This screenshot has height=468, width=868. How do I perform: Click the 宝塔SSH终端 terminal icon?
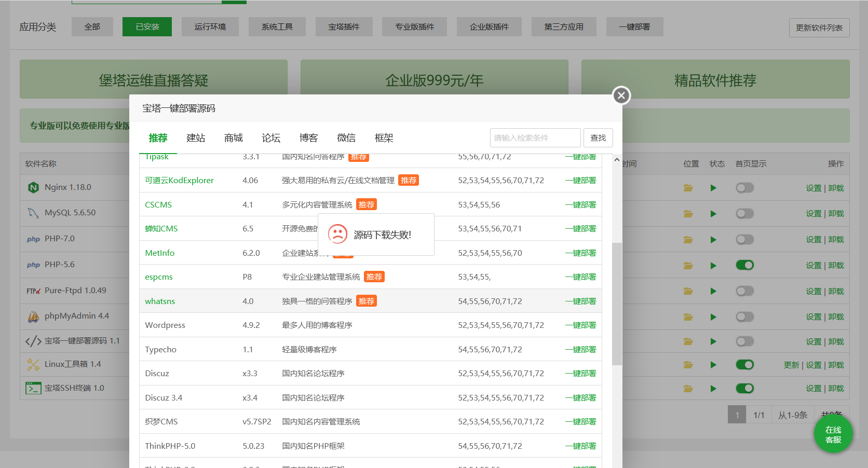click(33, 388)
